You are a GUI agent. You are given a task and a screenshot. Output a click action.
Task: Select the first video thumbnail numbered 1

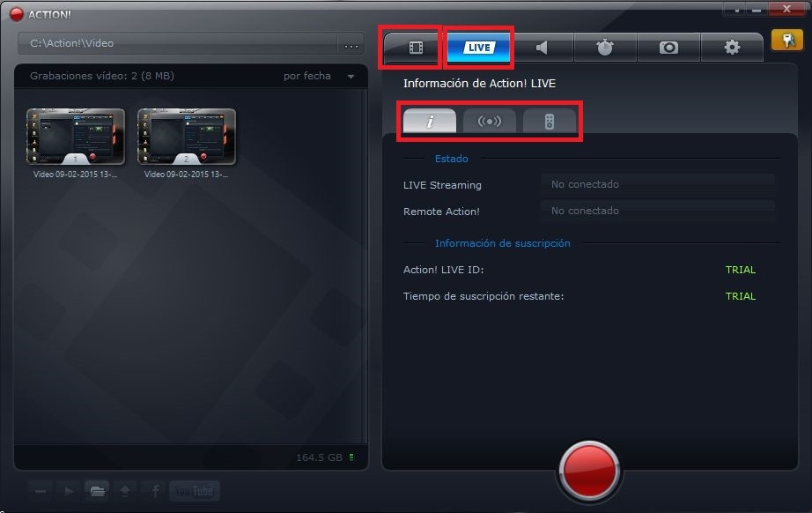tap(76, 137)
